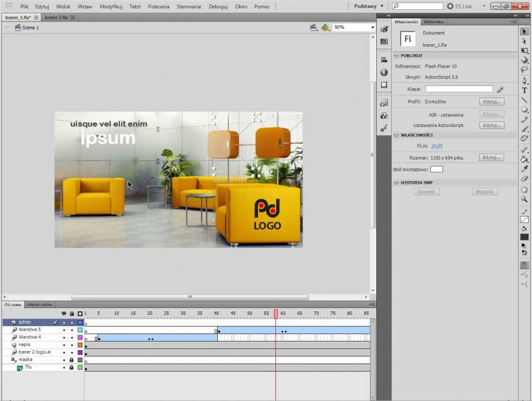Select the Selection arrow tool

(525, 31)
